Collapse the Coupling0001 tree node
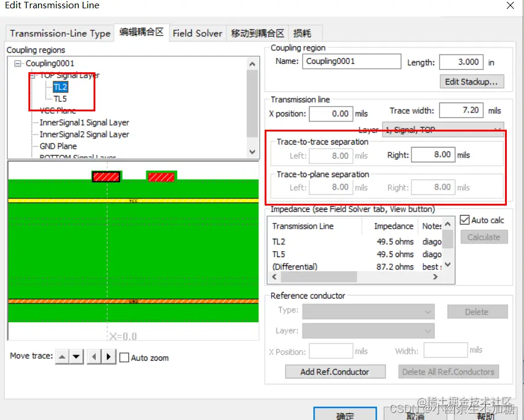The height and width of the screenshot is (420, 524). 18,63
